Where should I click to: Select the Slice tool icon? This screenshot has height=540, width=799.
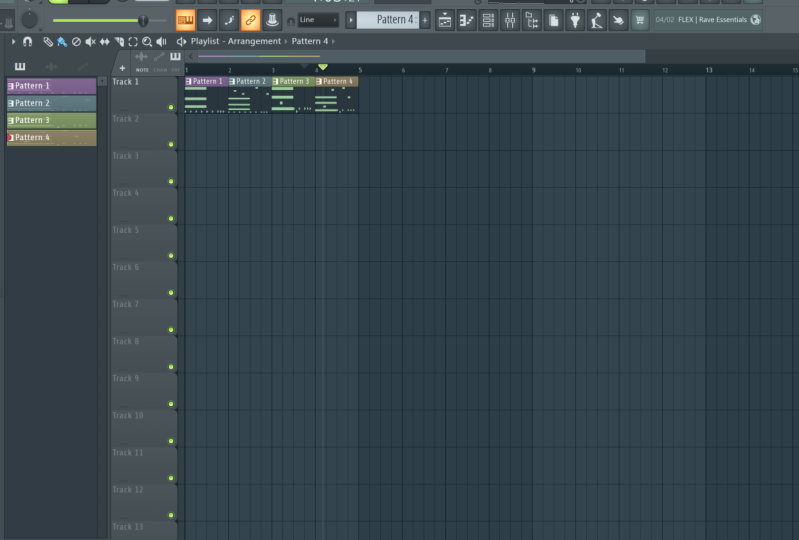(x=119, y=42)
